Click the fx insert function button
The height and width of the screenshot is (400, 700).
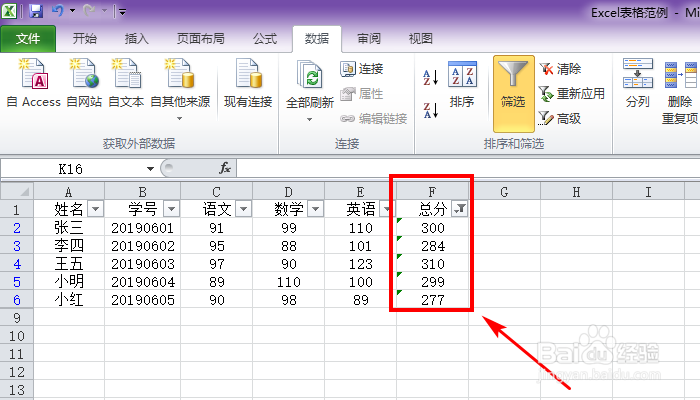click(225, 168)
